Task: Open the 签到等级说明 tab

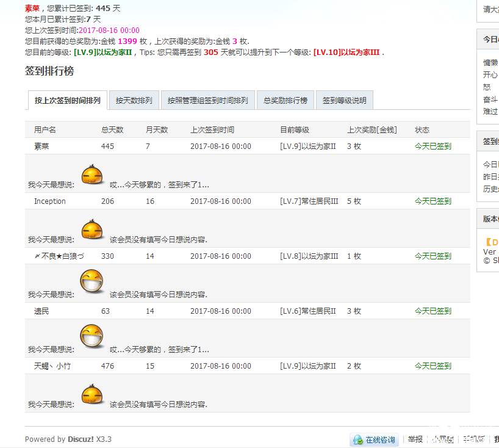Action: pyautogui.click(x=344, y=101)
